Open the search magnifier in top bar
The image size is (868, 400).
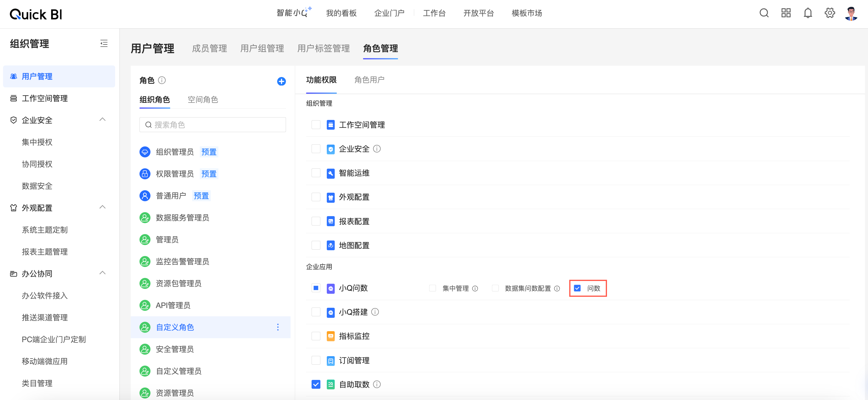pos(764,13)
